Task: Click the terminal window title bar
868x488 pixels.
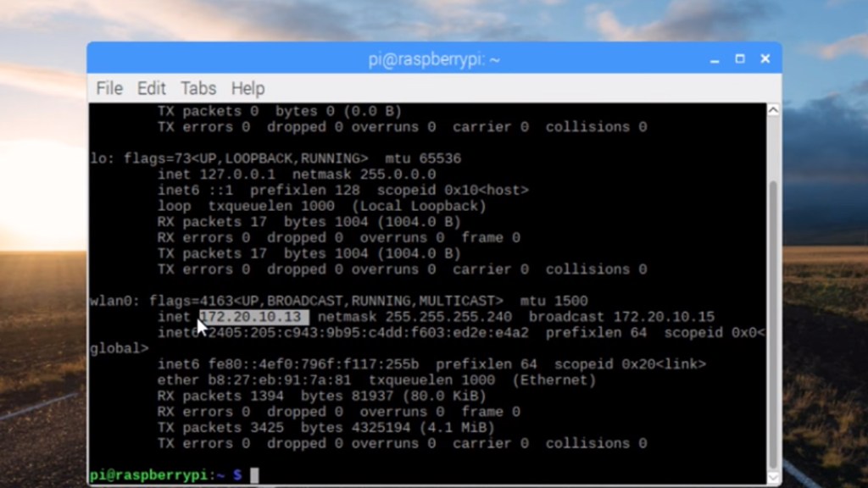Action: pyautogui.click(x=434, y=58)
